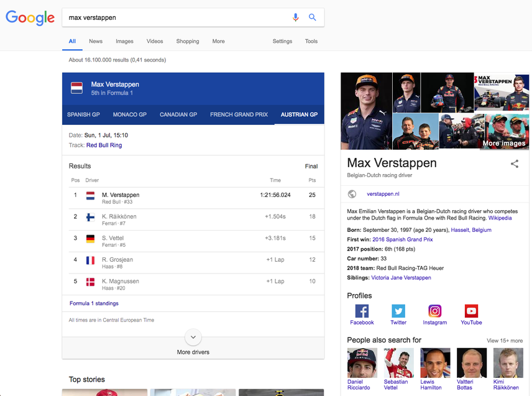Visit the verstappen.nl website link

pos(383,193)
